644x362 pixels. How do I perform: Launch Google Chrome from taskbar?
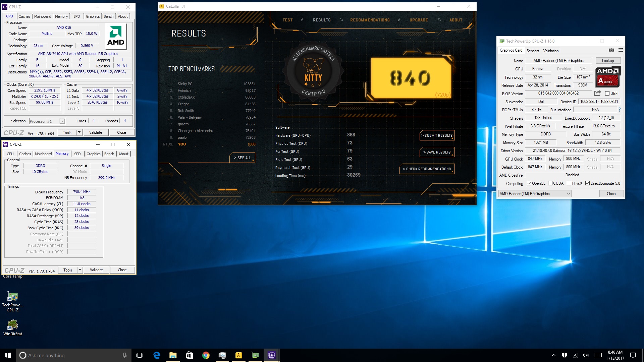point(206,355)
